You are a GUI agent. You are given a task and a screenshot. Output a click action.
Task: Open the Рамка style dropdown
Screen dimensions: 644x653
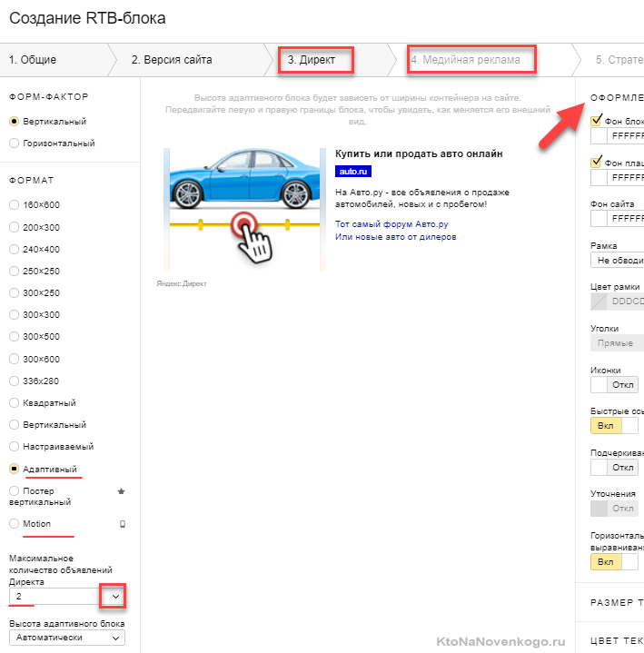point(618,261)
